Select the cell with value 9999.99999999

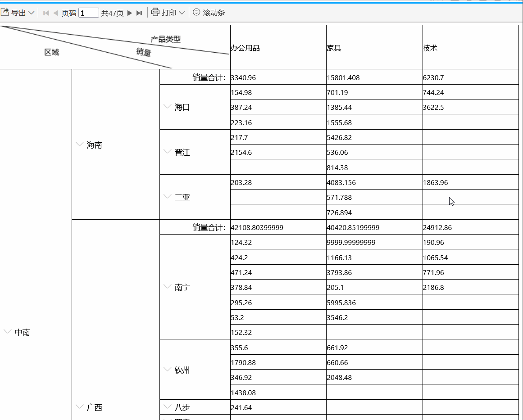coord(374,242)
